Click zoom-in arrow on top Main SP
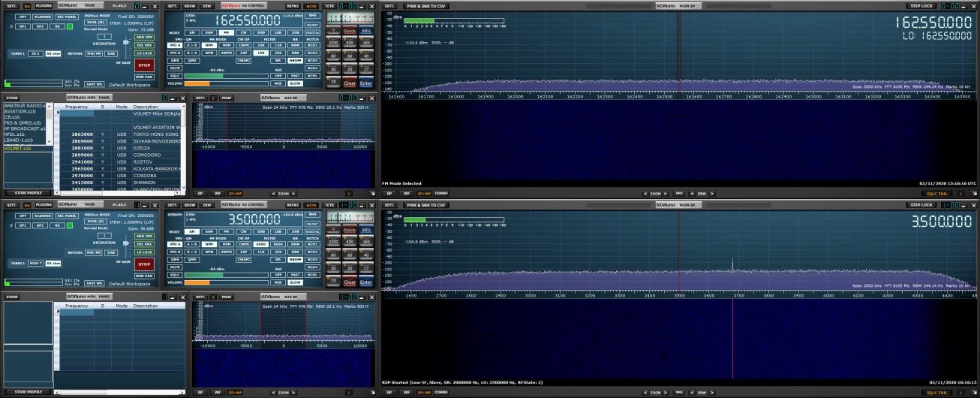980x398 pixels. pyautogui.click(x=666, y=193)
